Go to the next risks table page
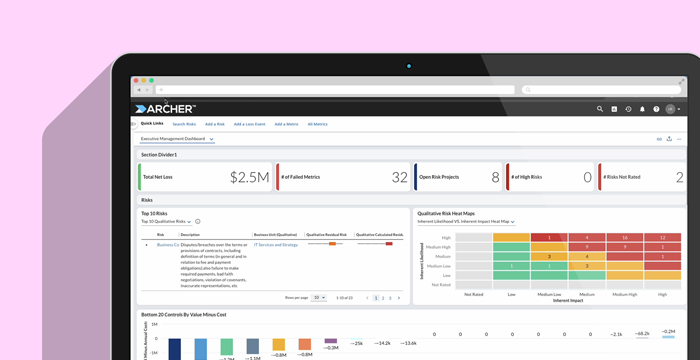 click(x=399, y=298)
